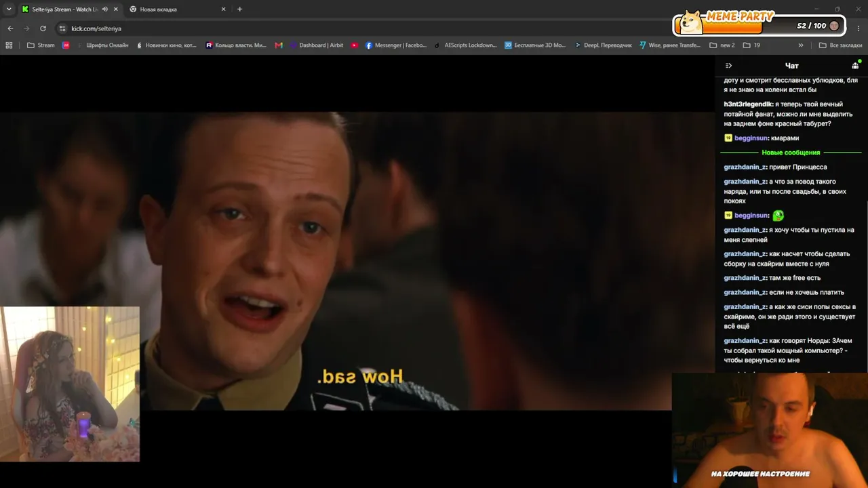868x488 pixels.
Task: Open the Stream bookmarks folder
Action: click(x=41, y=45)
